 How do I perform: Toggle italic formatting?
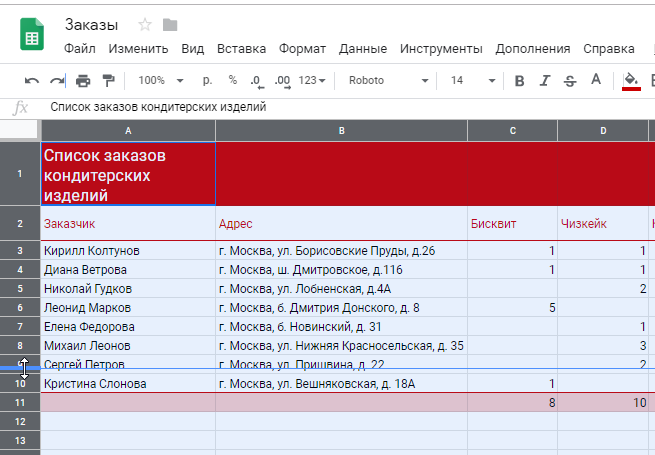pyautogui.click(x=545, y=81)
